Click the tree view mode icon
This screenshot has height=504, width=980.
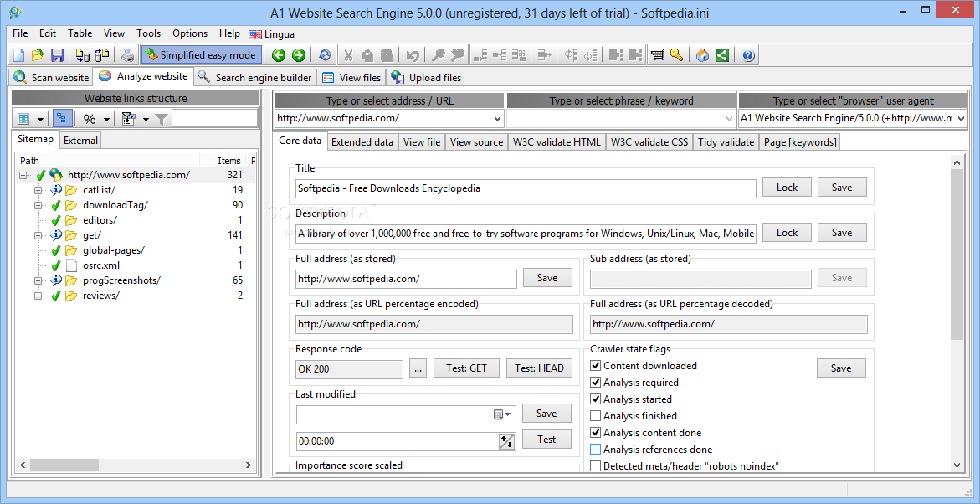(x=62, y=119)
